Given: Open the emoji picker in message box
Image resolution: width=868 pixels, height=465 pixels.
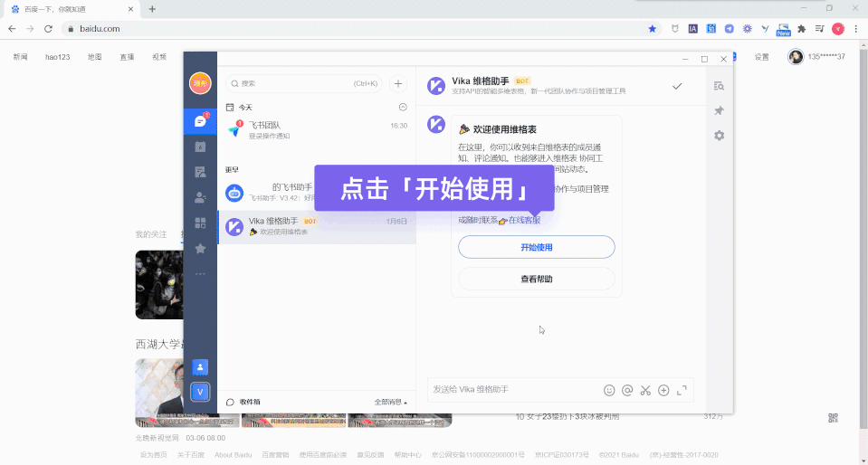Looking at the screenshot, I should (609, 390).
